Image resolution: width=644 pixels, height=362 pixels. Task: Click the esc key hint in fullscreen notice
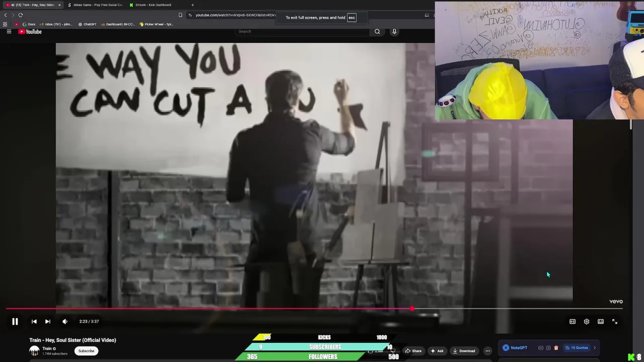coord(352,18)
